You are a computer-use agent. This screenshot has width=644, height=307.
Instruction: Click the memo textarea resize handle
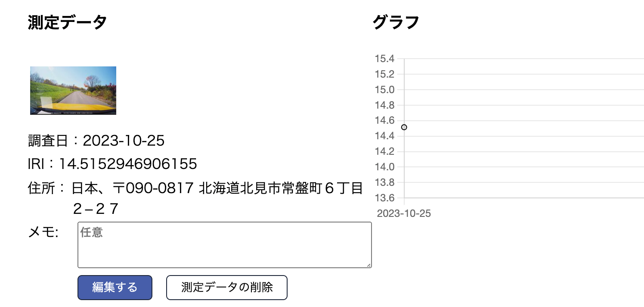tap(369, 265)
